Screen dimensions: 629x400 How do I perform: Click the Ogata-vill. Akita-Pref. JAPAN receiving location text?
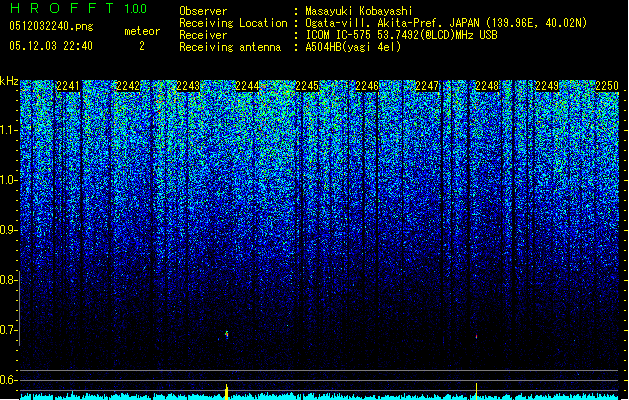(x=446, y=23)
